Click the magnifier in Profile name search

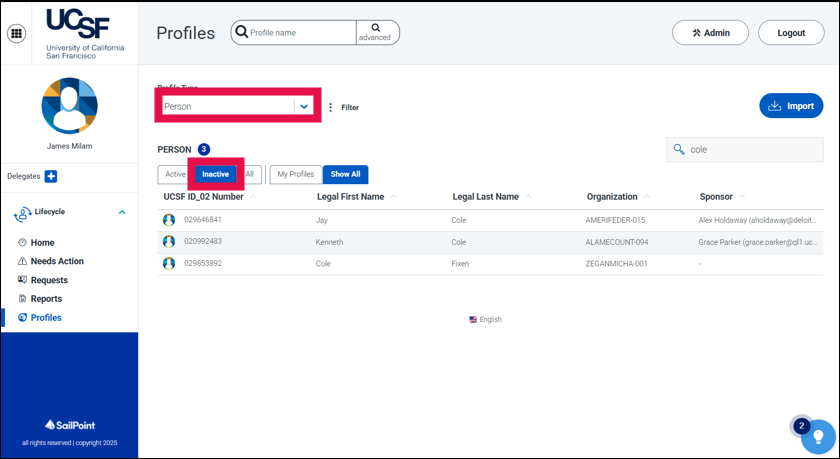[242, 32]
